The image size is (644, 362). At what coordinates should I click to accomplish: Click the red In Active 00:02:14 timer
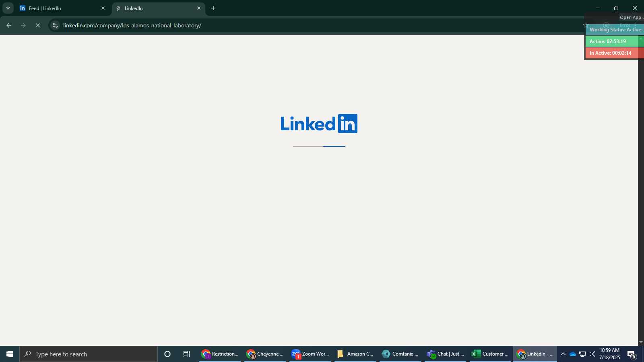click(615, 53)
